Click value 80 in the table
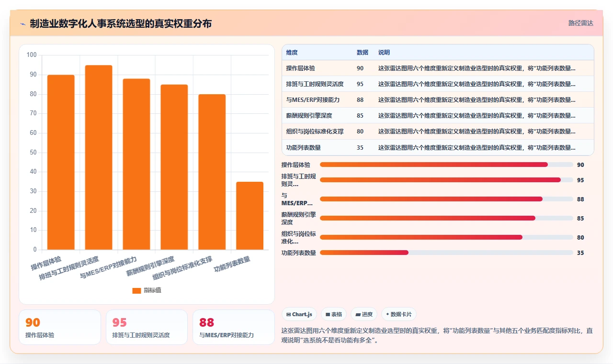Viewport: 613px width, 364px height. click(x=360, y=132)
